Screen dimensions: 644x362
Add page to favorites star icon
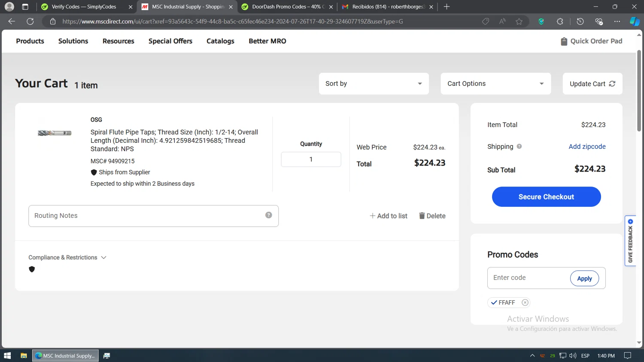519,21
